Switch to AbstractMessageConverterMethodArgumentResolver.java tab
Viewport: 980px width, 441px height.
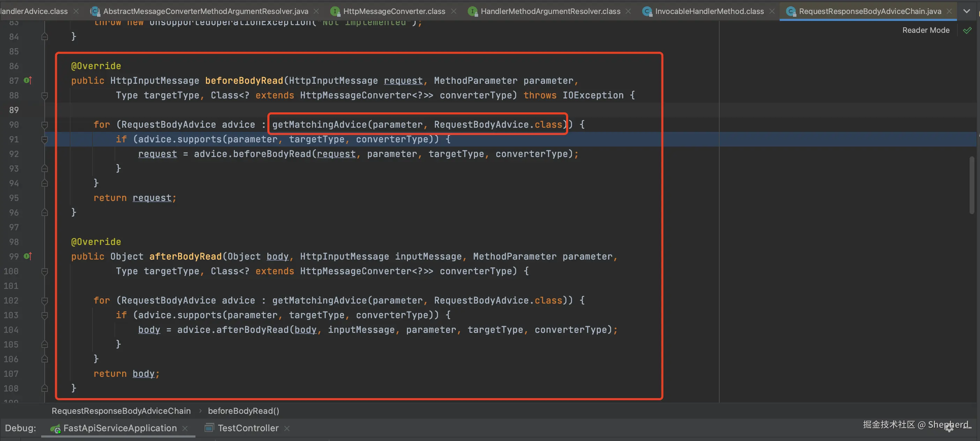[x=206, y=12]
